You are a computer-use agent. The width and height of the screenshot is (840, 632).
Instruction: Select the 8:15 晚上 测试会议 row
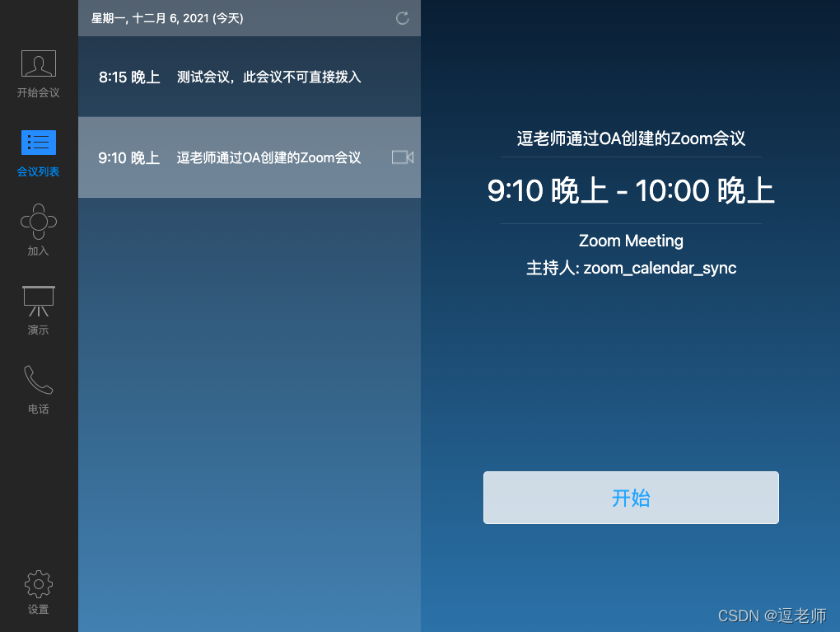click(250, 77)
